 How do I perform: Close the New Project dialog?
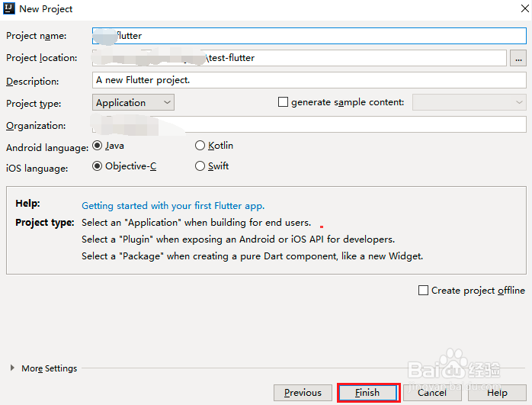pyautogui.click(x=525, y=9)
